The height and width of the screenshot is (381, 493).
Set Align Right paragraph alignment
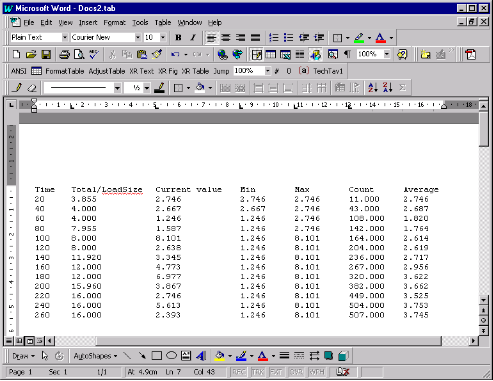(241, 37)
